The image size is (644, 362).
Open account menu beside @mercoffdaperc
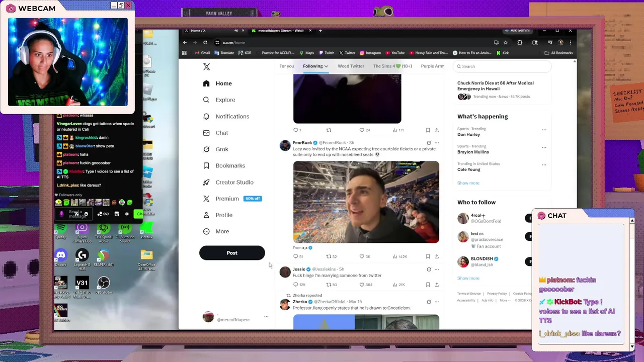coord(266,317)
